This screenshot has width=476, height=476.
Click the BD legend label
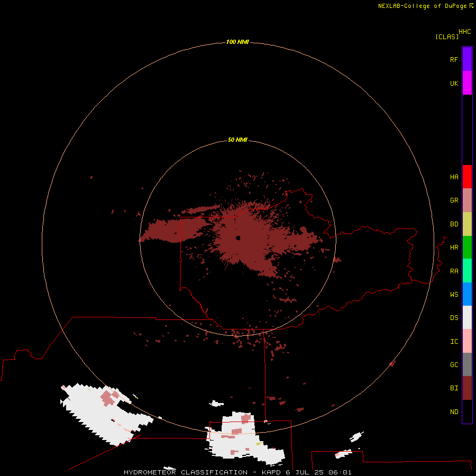pos(454,224)
